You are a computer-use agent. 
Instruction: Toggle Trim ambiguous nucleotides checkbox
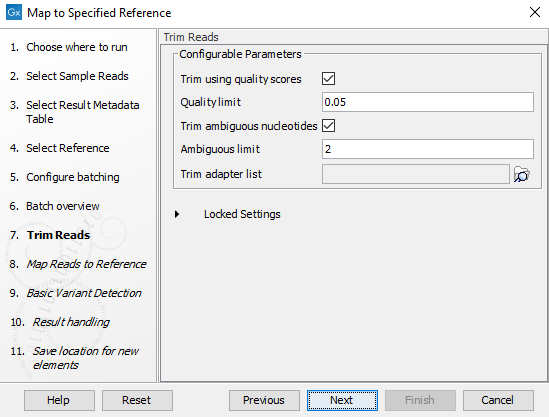(x=328, y=125)
